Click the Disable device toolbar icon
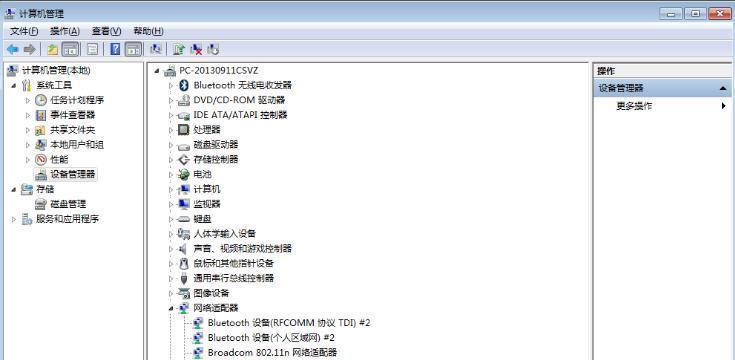 click(213, 49)
